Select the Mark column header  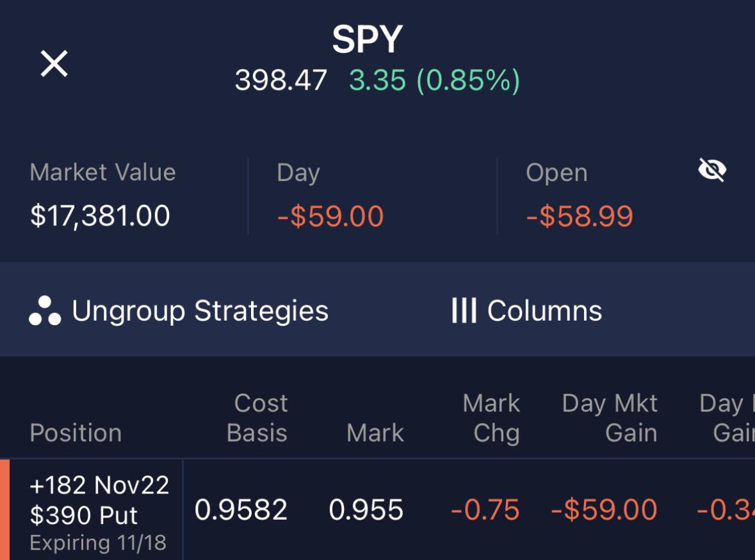(375, 433)
